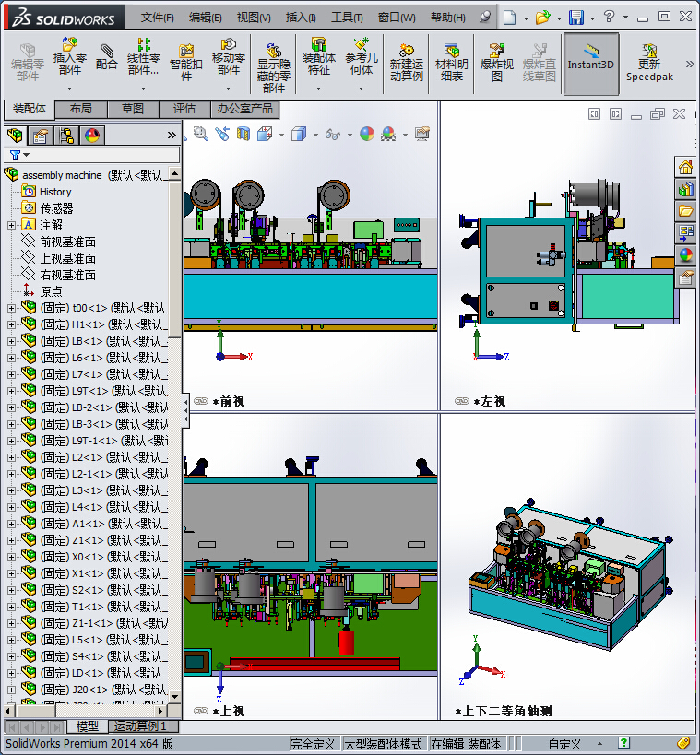This screenshot has width=700, height=755.
Task: Open View Orientation icon
Action: pos(265,134)
